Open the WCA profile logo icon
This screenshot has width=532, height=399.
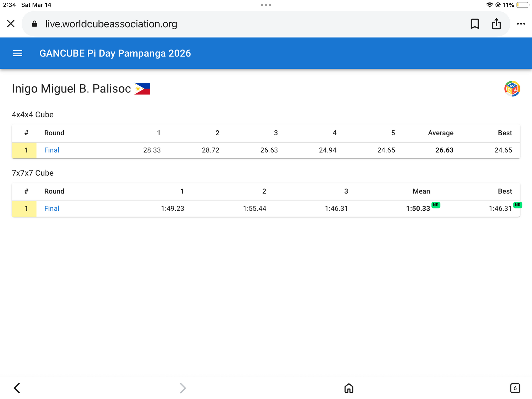pyautogui.click(x=512, y=89)
